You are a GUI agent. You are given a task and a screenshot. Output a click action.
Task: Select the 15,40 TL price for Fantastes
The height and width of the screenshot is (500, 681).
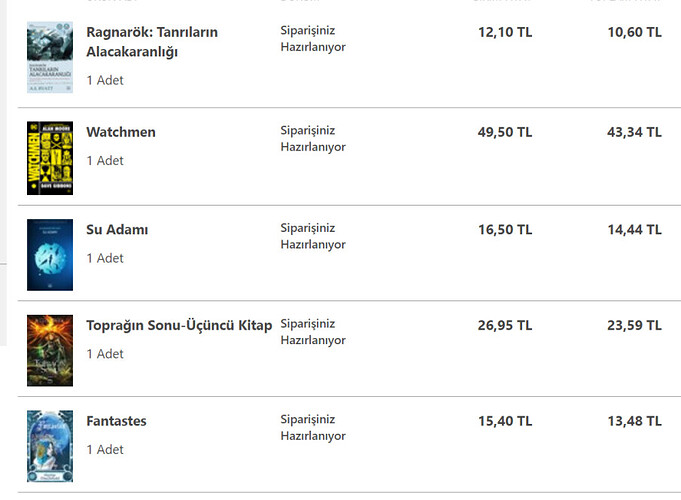coord(505,421)
